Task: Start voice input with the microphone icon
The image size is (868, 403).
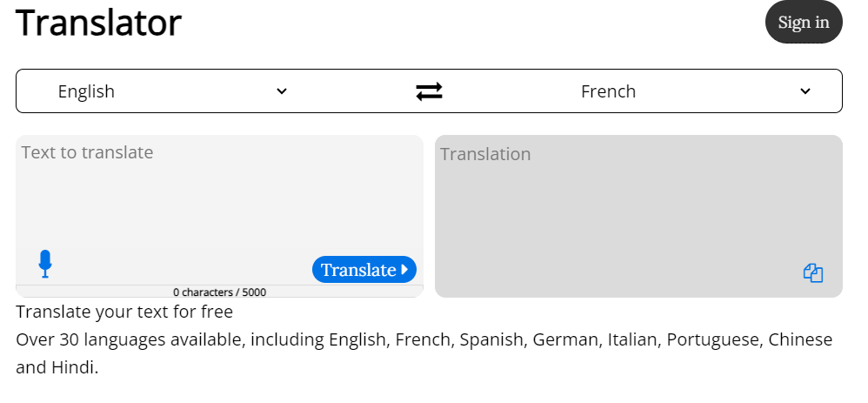Action: (45, 264)
